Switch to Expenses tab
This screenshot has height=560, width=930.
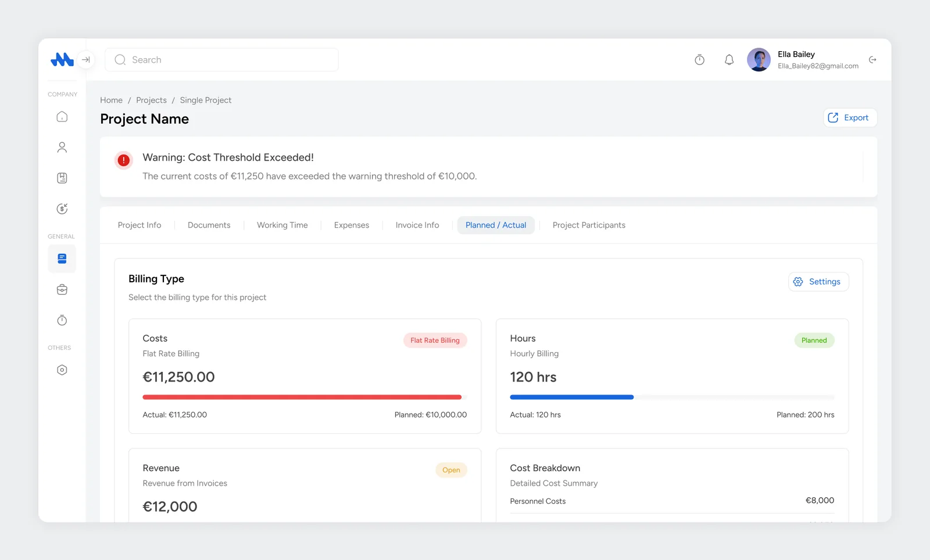(x=352, y=225)
